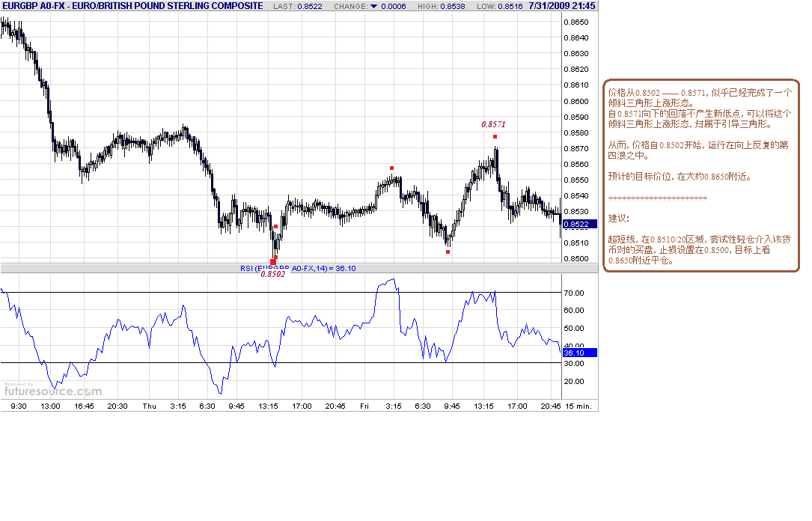The width and height of the screenshot is (812, 521).
Task: Click the Thu day label on time axis
Action: [x=150, y=406]
